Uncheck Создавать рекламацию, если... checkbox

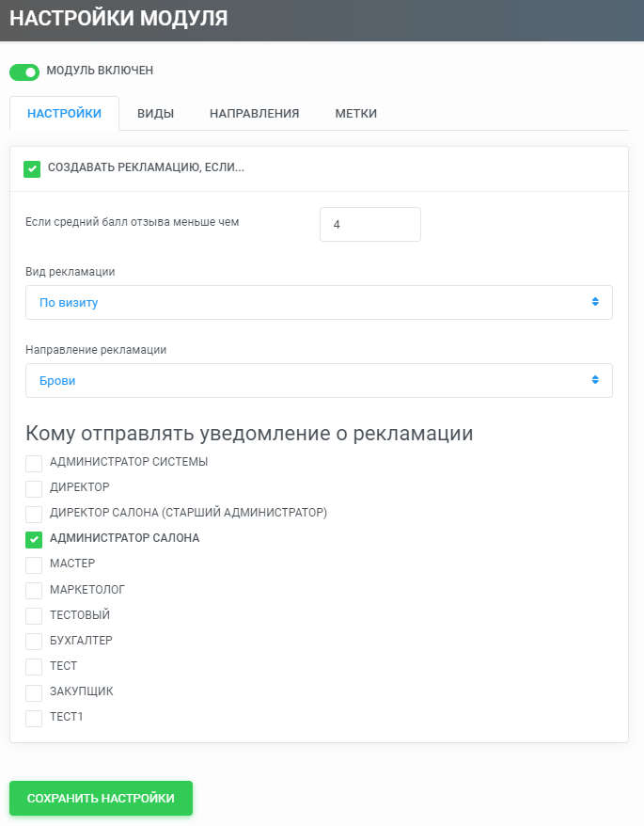click(32, 169)
